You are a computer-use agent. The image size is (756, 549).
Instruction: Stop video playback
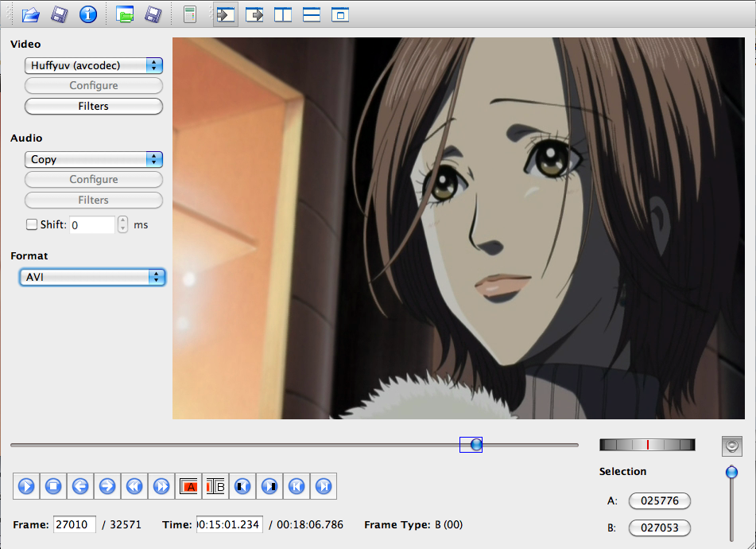pyautogui.click(x=53, y=486)
